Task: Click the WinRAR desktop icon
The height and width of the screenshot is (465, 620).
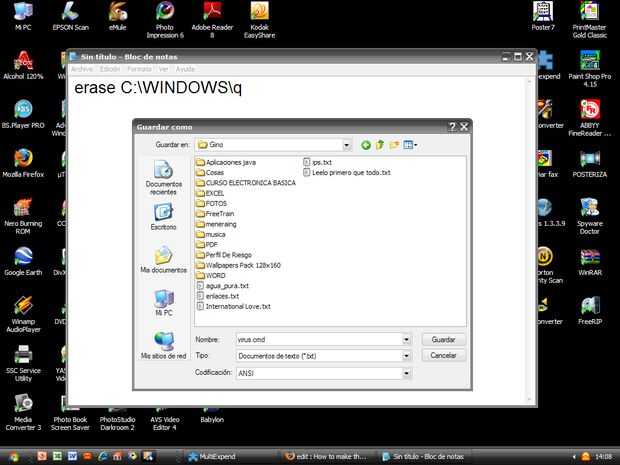Action: point(590,261)
